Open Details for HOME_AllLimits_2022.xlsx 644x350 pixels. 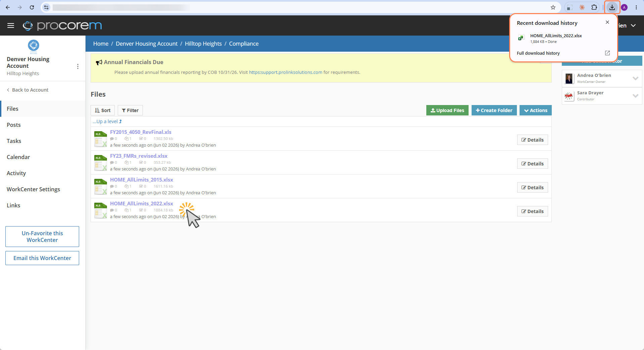click(x=532, y=211)
